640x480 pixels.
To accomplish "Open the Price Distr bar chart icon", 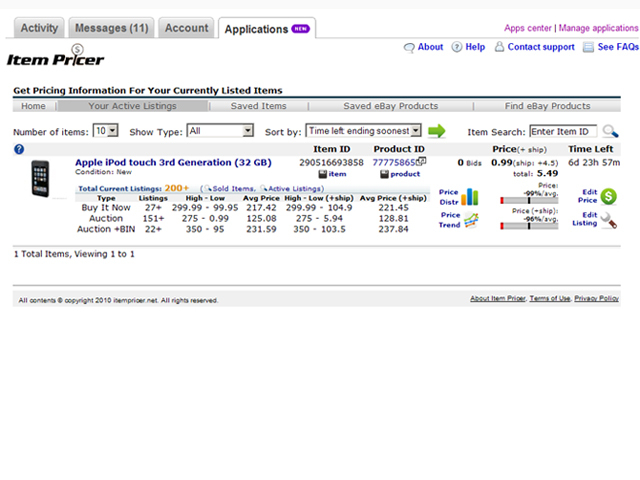I will pos(470,197).
